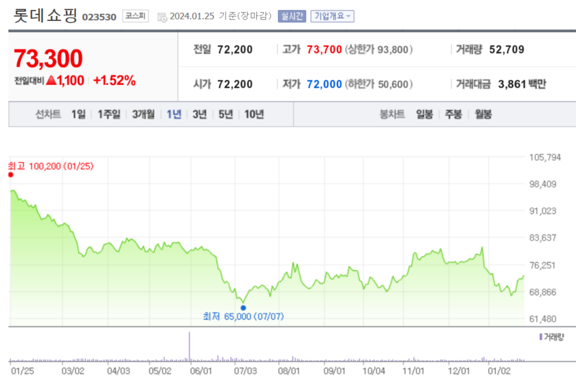Click the 61,480 price axis label
576x392 pixels.
pyautogui.click(x=542, y=319)
